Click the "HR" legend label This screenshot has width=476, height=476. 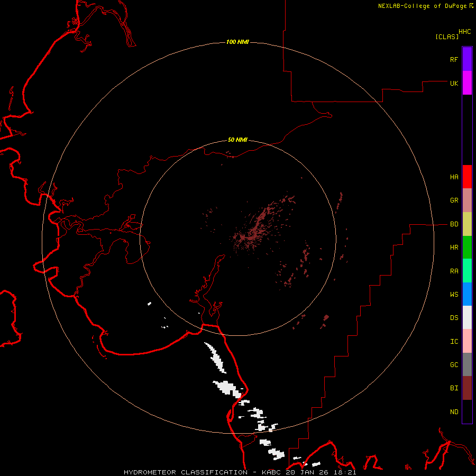click(x=454, y=248)
